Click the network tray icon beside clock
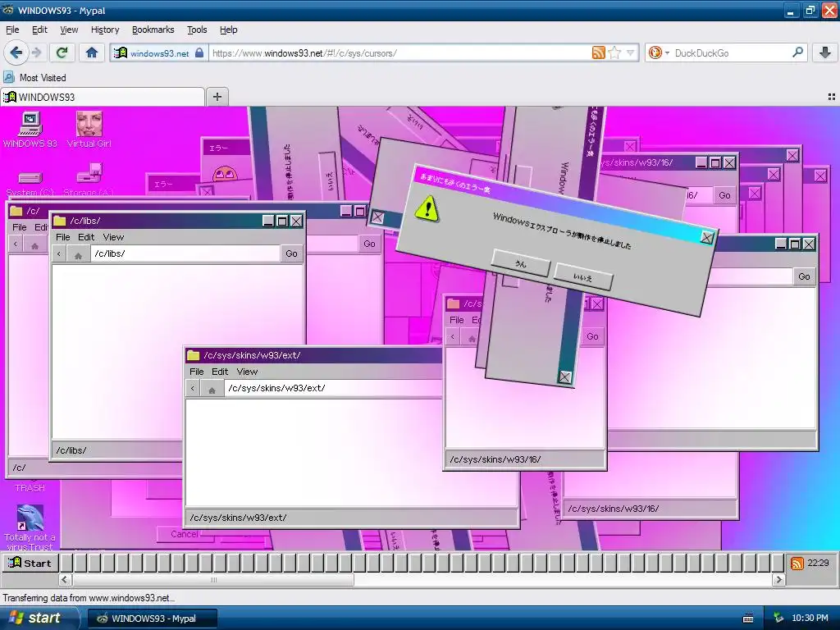The image size is (840, 630). (x=778, y=619)
